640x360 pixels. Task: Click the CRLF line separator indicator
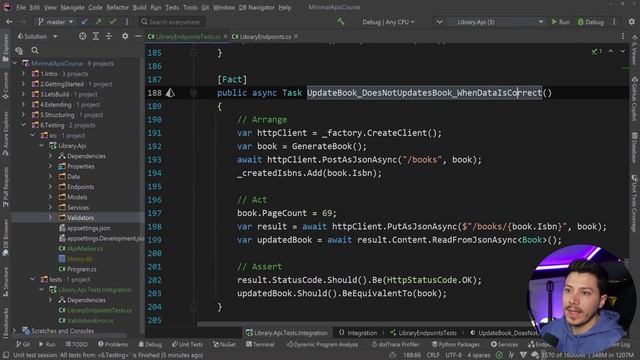coord(433,355)
